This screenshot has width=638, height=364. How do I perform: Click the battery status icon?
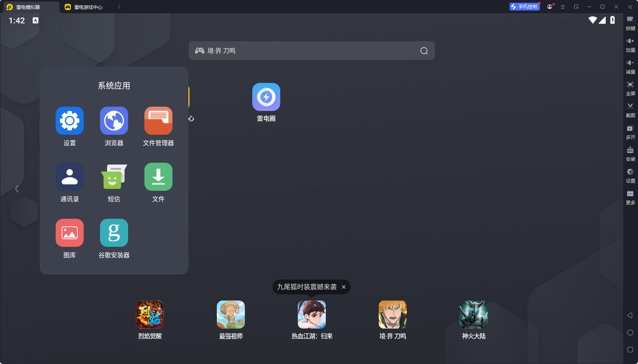click(613, 20)
